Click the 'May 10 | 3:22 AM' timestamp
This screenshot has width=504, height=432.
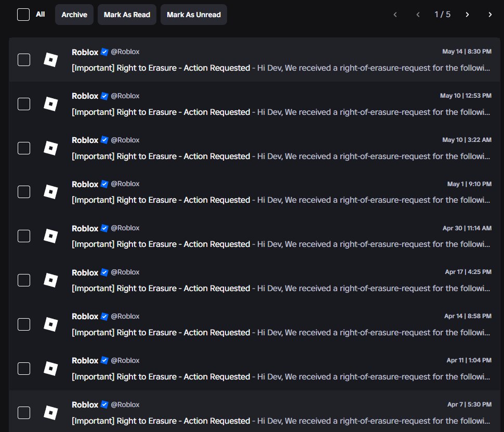(467, 140)
